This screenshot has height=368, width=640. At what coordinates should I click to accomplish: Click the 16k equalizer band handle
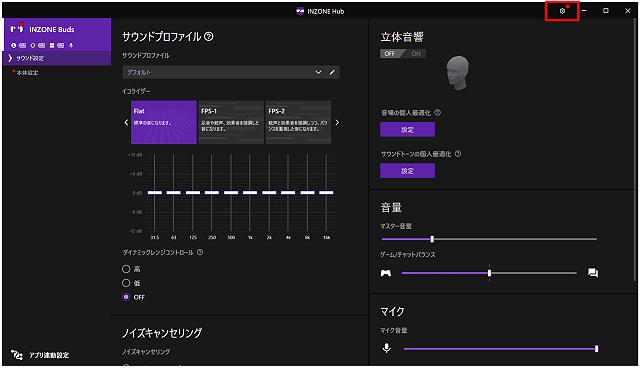327,193
